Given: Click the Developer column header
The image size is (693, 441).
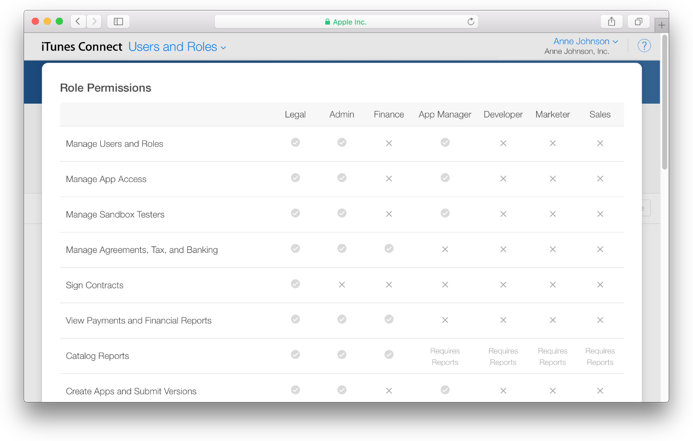Looking at the screenshot, I should pyautogui.click(x=503, y=114).
